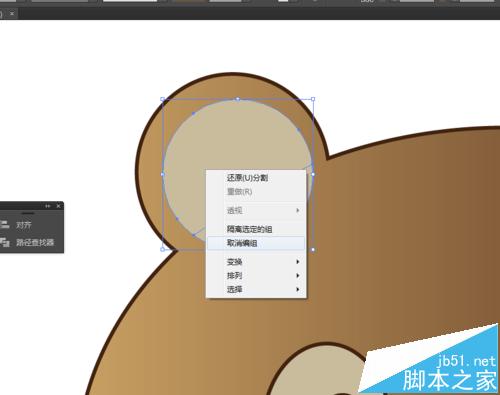500x395 pixels.
Task: Click the greyed 重做(R) entry
Action: coord(256,192)
